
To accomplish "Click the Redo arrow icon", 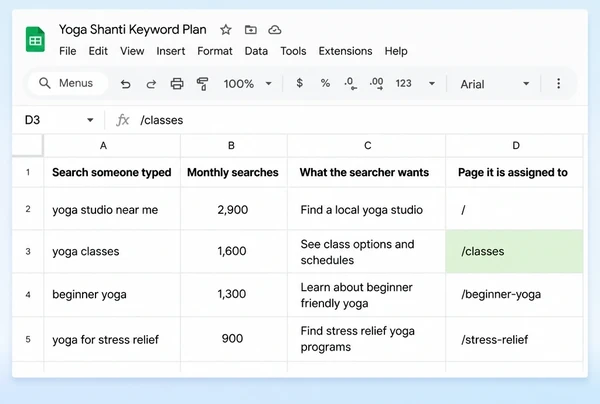I will (x=151, y=84).
